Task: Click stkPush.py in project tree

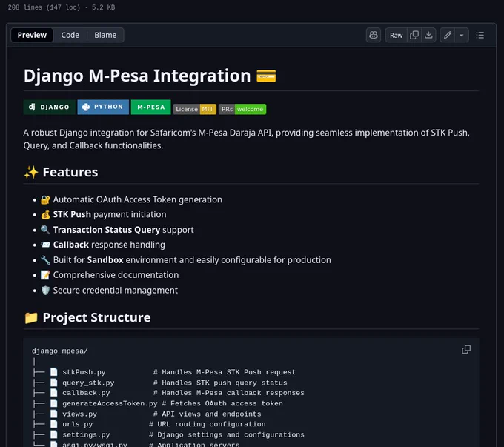Action: (x=84, y=372)
